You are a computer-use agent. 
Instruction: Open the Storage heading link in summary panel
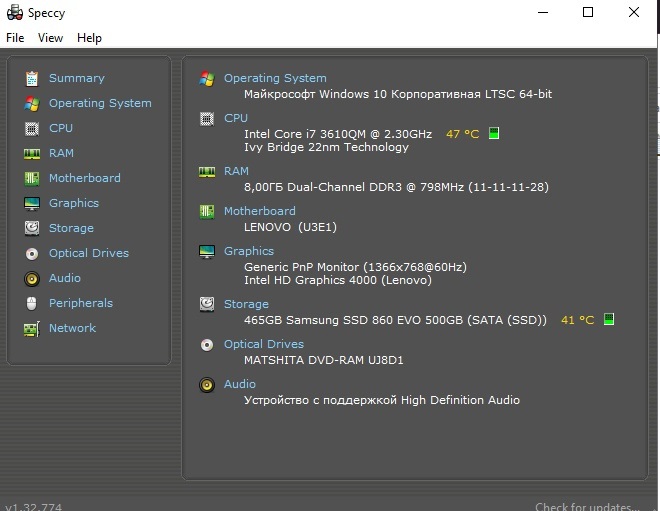[x=246, y=304]
